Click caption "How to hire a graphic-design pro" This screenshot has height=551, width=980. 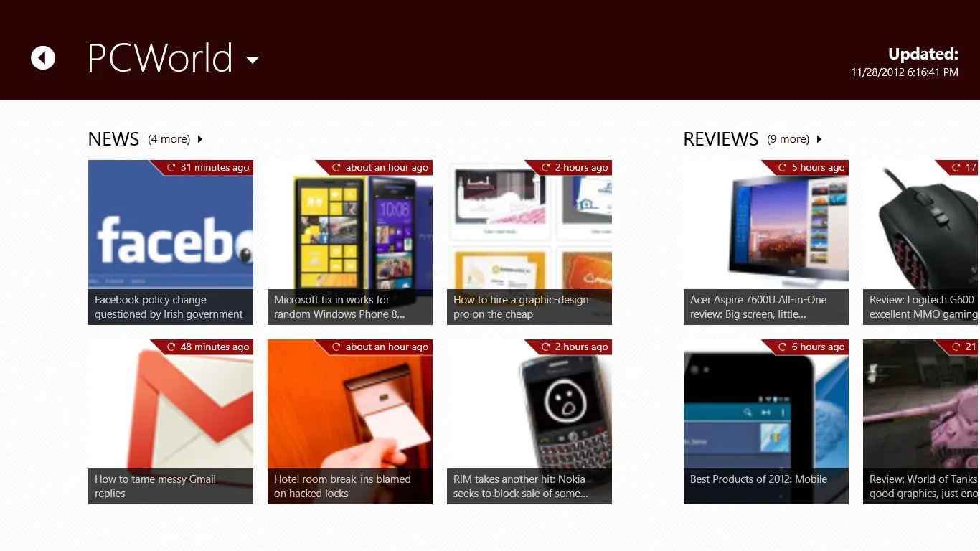pos(521,307)
